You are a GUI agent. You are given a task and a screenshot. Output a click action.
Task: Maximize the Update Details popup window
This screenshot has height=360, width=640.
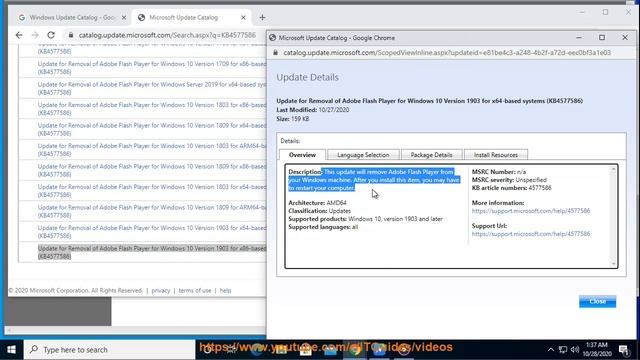coord(602,38)
